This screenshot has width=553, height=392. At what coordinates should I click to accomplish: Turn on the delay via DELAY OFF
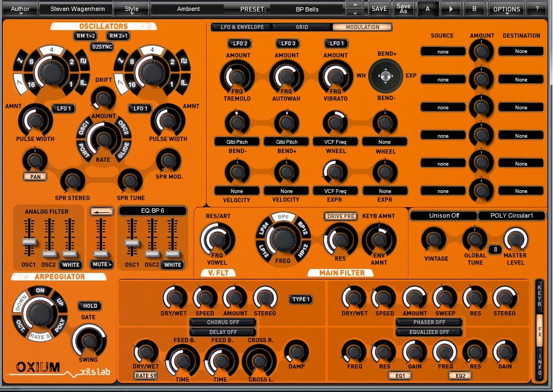pyautogui.click(x=223, y=332)
